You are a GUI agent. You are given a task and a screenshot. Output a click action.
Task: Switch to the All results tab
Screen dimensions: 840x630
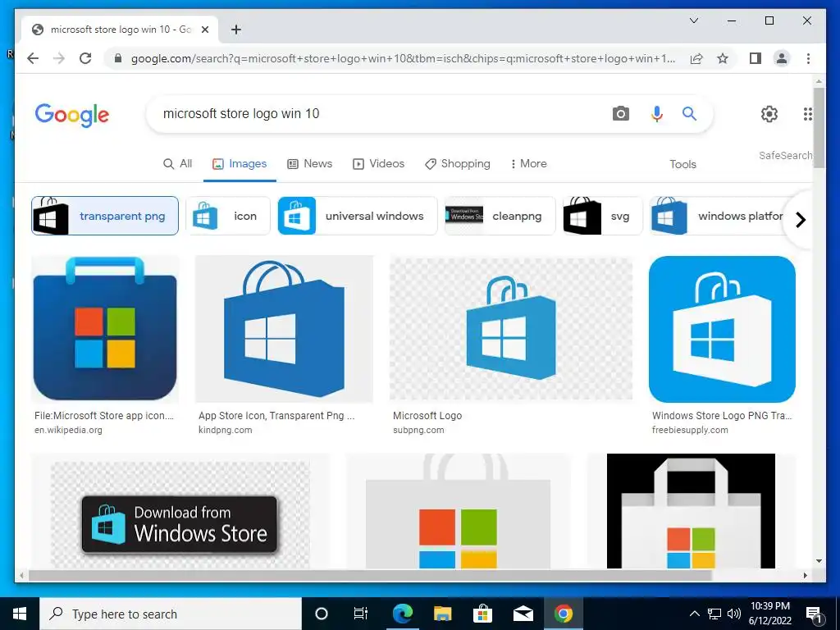177,164
